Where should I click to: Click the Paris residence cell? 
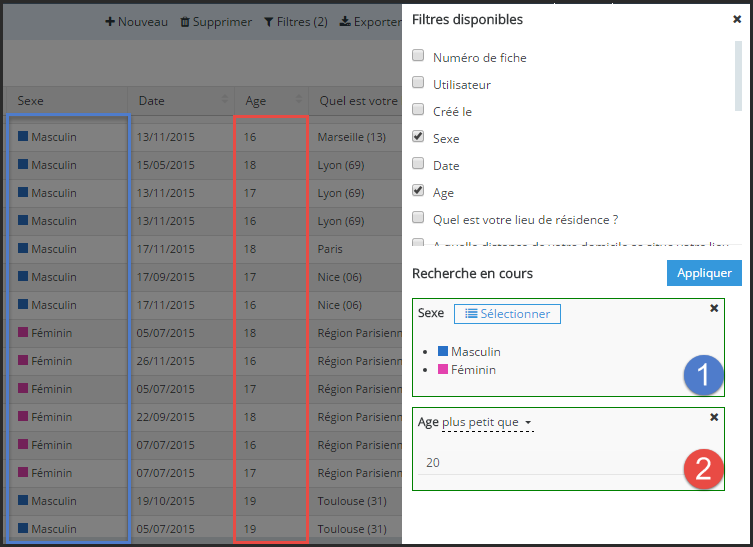click(x=330, y=249)
